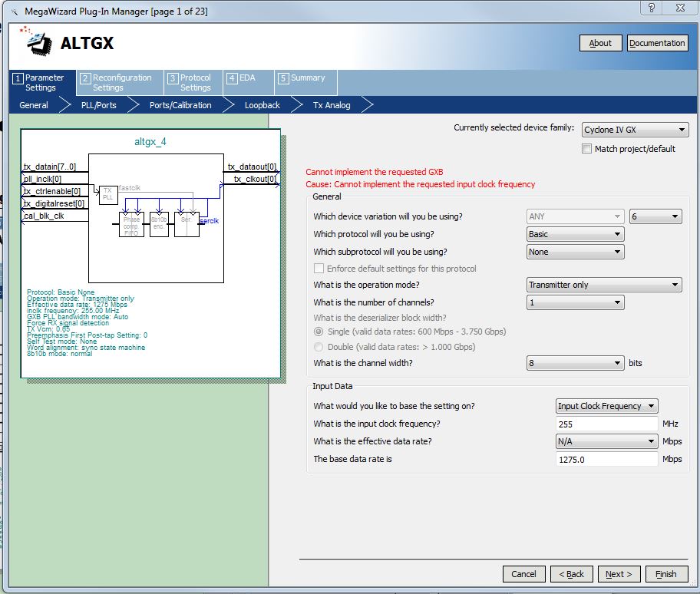Click the pll_inclk[0] port label
This screenshot has width=700, height=594.
pyautogui.click(x=42, y=179)
